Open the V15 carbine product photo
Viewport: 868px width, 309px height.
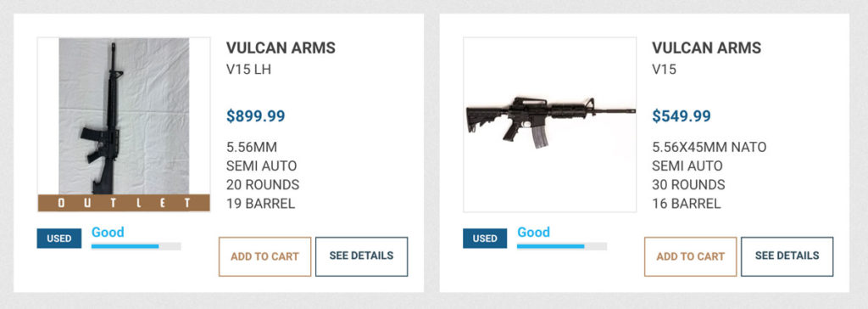click(549, 124)
